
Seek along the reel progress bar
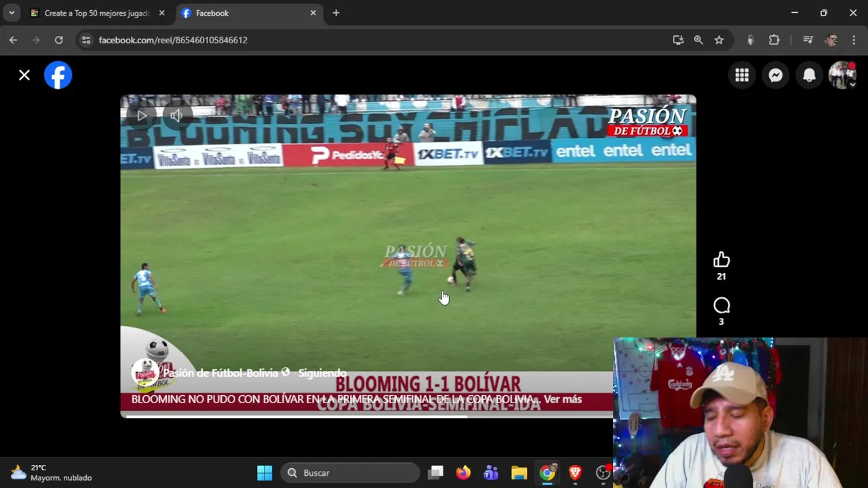[x=367, y=416]
